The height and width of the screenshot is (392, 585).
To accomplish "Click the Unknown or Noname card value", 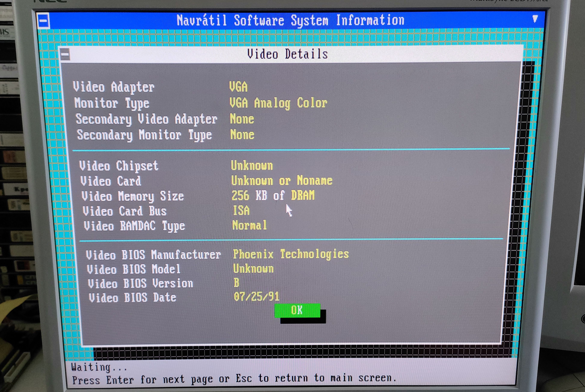I will coord(282,181).
